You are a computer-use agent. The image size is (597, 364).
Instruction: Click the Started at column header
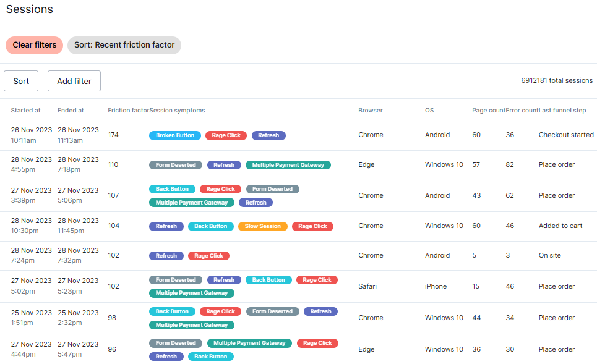25,110
